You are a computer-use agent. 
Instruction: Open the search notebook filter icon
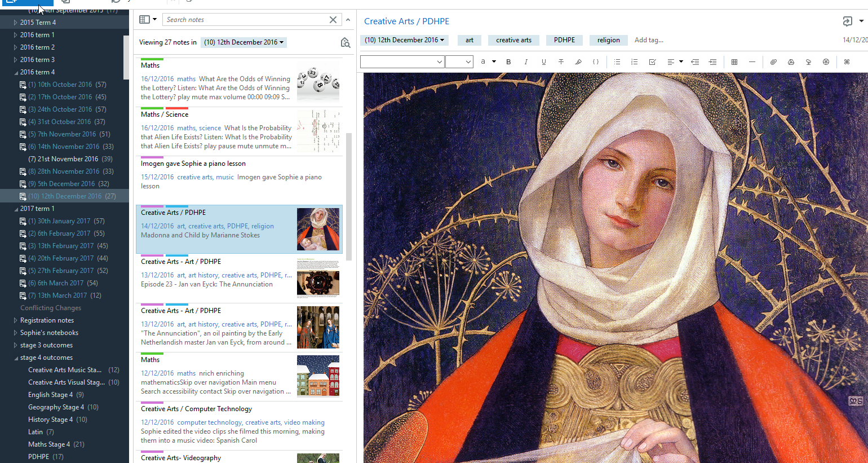tap(346, 43)
